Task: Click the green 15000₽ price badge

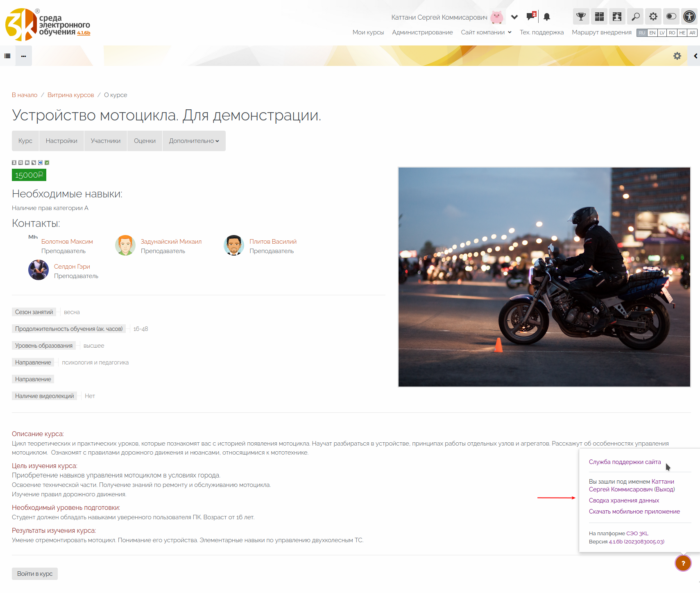Action: click(x=29, y=175)
